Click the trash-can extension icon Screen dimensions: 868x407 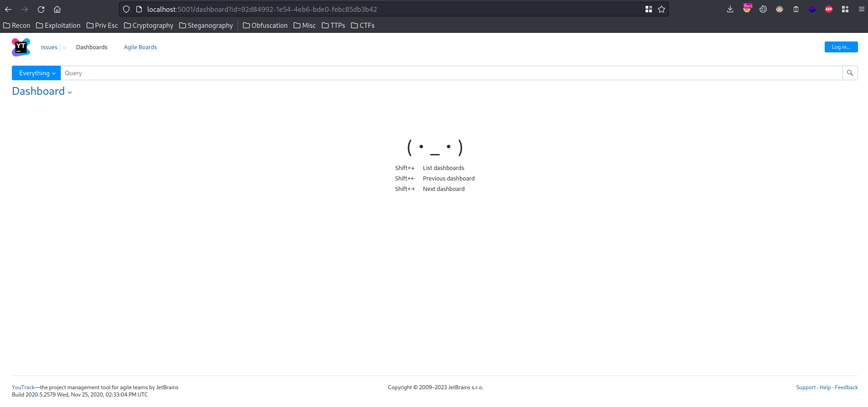tap(796, 9)
